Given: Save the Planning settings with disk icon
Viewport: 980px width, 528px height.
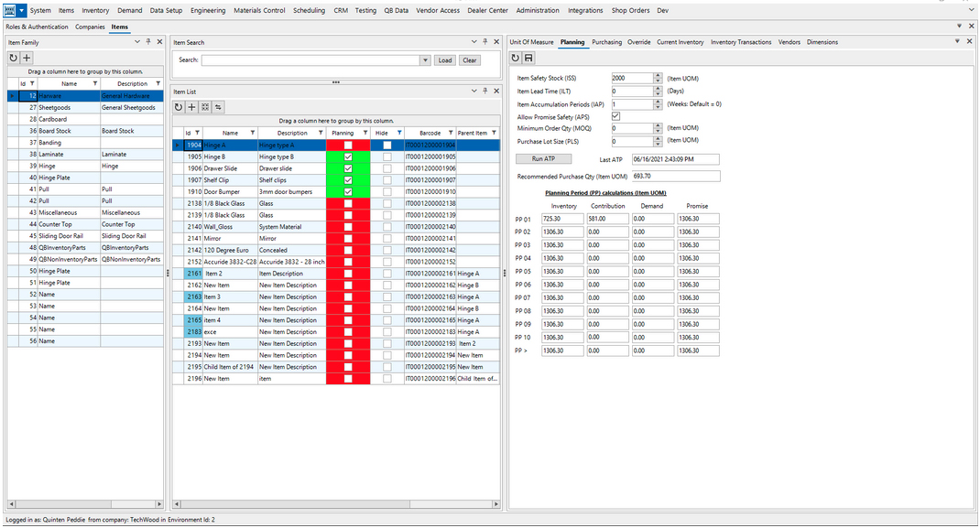Looking at the screenshot, I should point(528,58).
